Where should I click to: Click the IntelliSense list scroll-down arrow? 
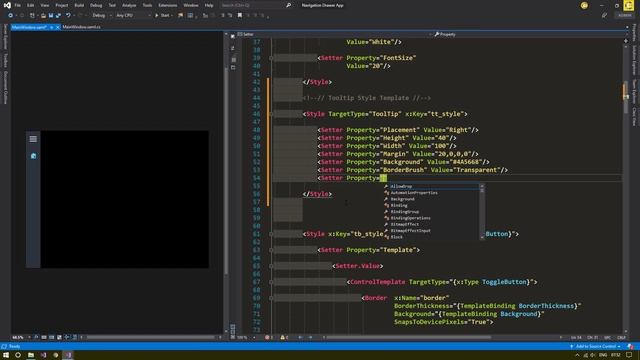point(482,237)
